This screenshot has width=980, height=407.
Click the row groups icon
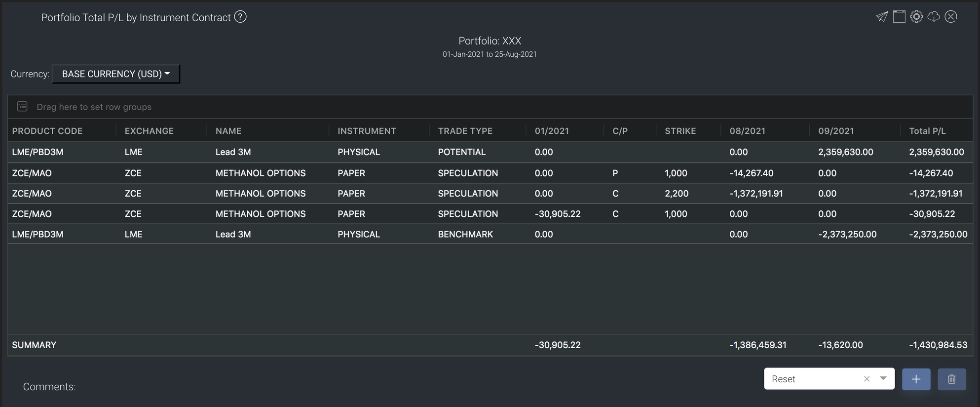tap(22, 106)
